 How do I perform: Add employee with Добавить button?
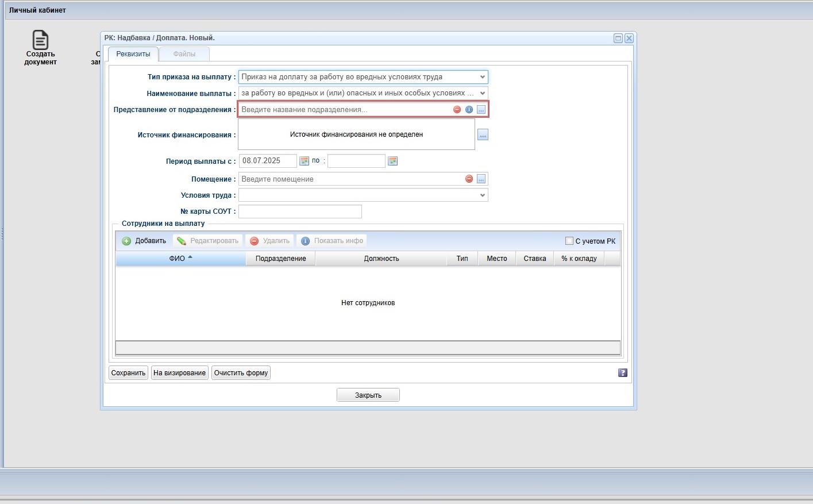[x=144, y=241]
